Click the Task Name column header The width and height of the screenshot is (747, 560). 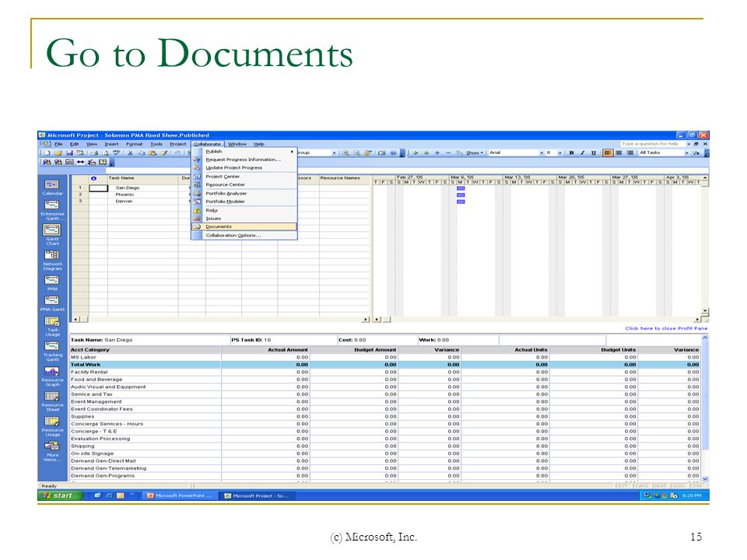point(143,178)
